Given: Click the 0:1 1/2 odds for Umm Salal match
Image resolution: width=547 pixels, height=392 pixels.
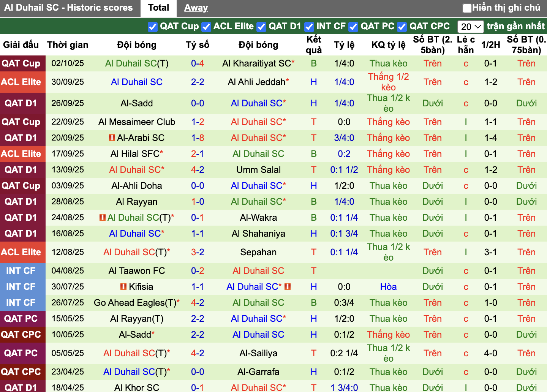Looking at the screenshot, I should (344, 170).
